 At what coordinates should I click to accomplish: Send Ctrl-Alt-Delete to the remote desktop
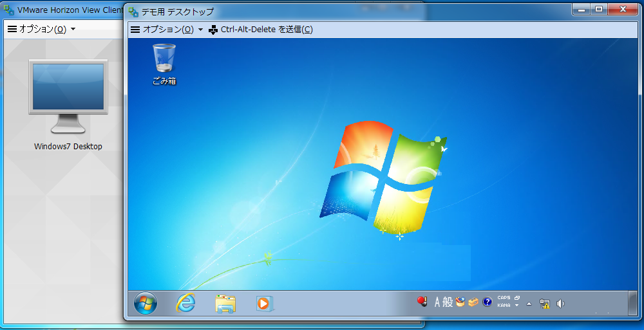(x=261, y=30)
